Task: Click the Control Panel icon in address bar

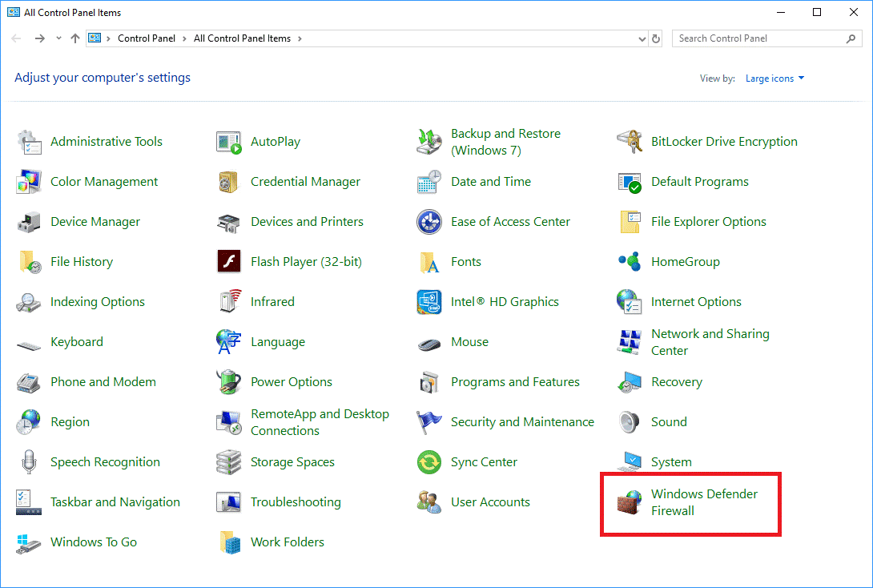Action: 95,38
